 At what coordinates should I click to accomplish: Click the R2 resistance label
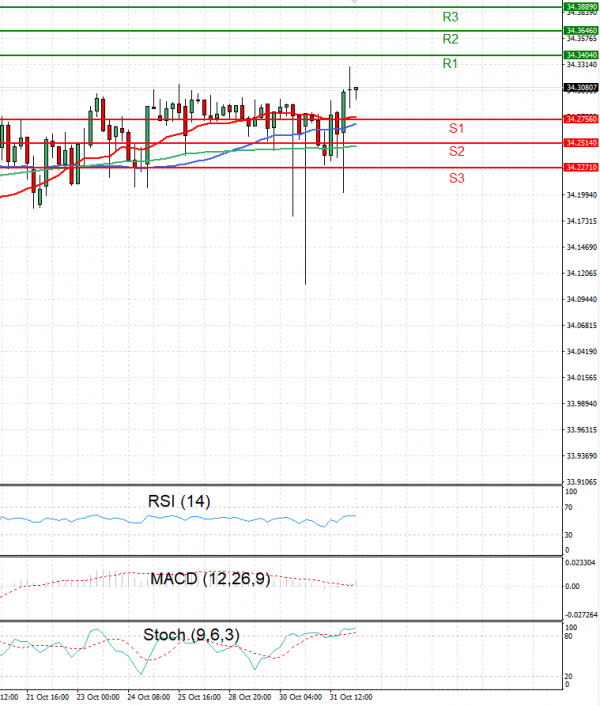click(x=450, y=39)
